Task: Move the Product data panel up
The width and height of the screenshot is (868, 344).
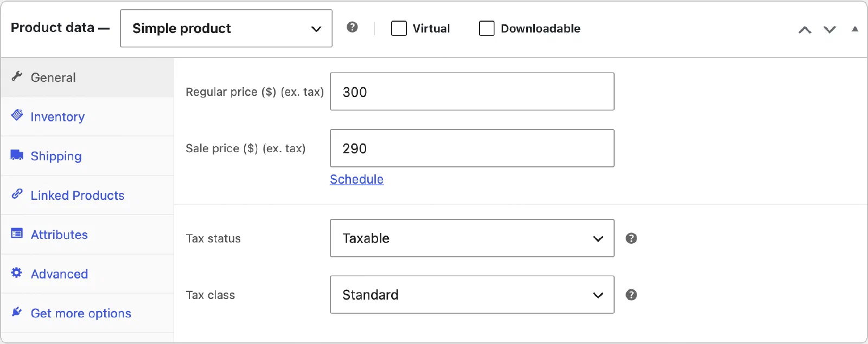Action: click(x=805, y=30)
